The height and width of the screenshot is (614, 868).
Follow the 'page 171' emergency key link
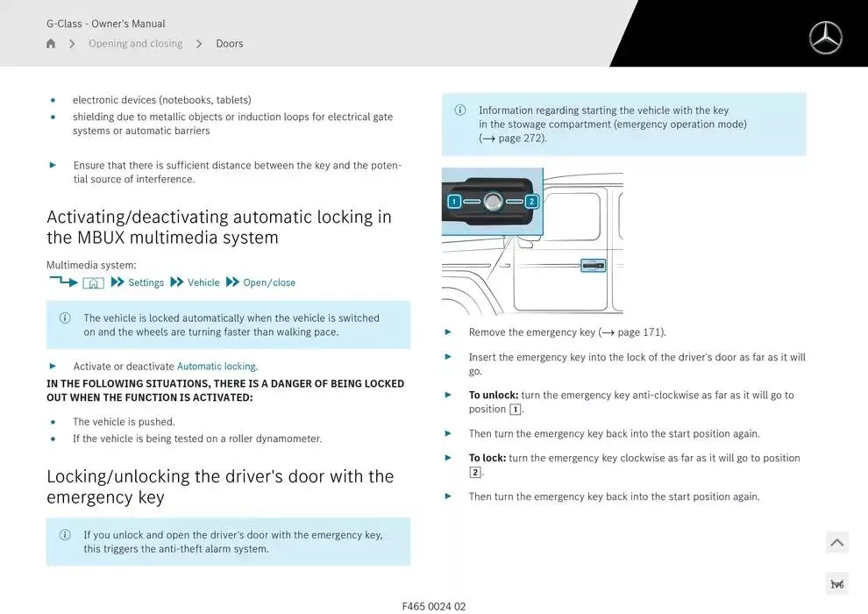pos(639,332)
